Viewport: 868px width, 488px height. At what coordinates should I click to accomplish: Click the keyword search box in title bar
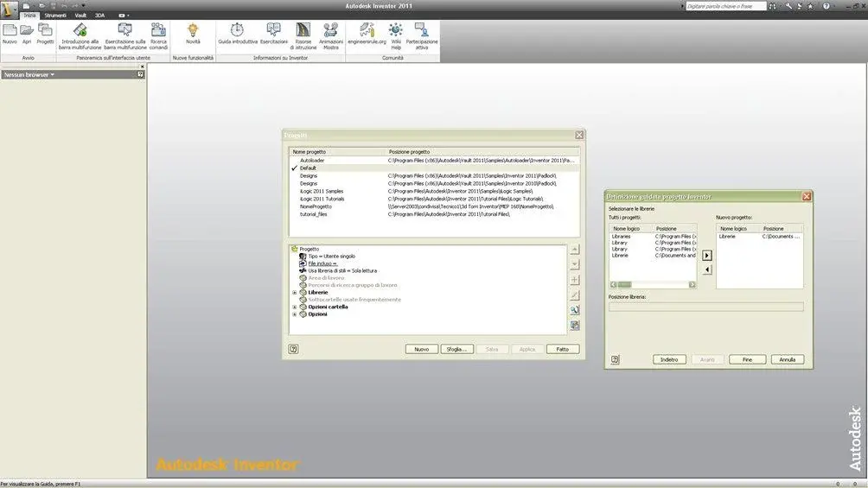point(725,6)
